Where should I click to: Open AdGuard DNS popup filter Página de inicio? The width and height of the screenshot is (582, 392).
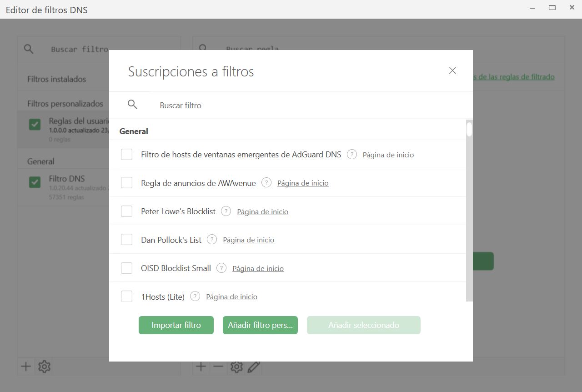point(388,155)
